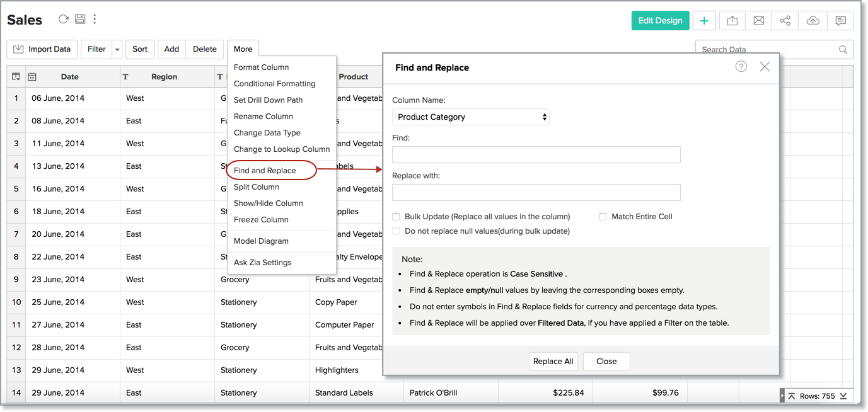Image resolution: width=868 pixels, height=412 pixels.
Task: Click into the Find text field
Action: pyautogui.click(x=536, y=154)
